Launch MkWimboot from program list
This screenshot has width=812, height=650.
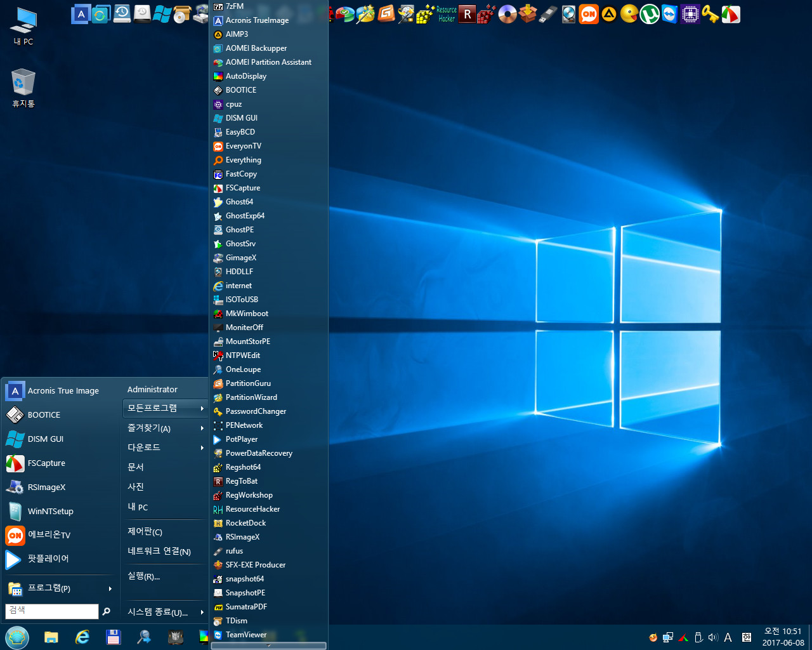tap(269, 314)
